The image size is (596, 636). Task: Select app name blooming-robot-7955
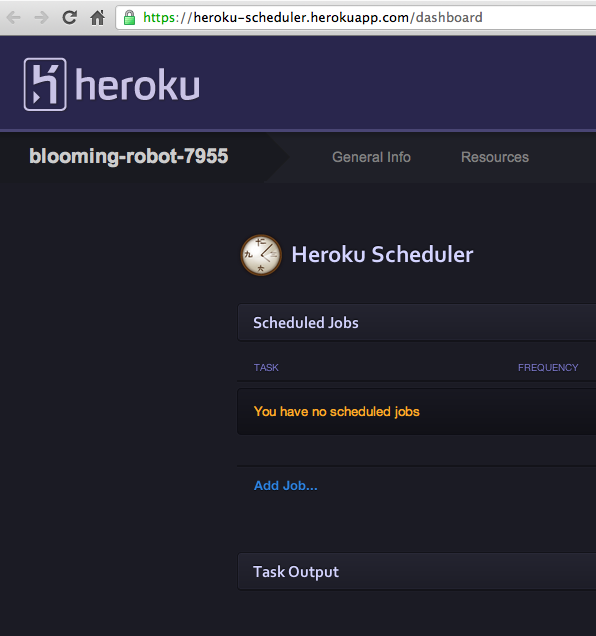(129, 156)
